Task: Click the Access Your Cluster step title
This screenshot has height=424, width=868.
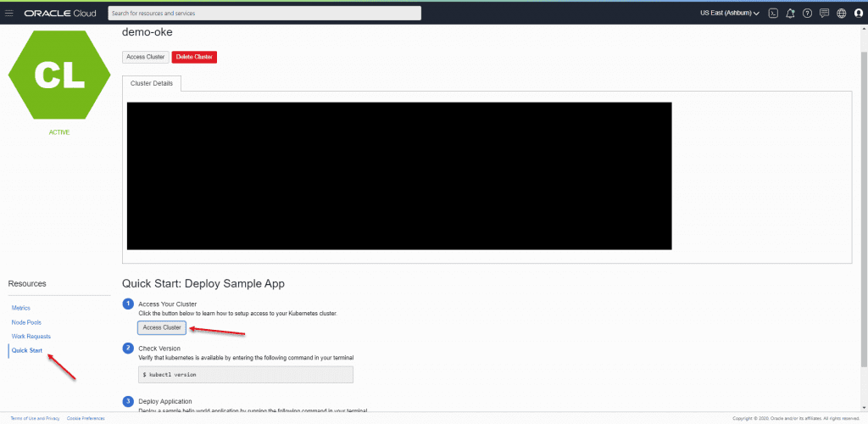Action: click(167, 304)
